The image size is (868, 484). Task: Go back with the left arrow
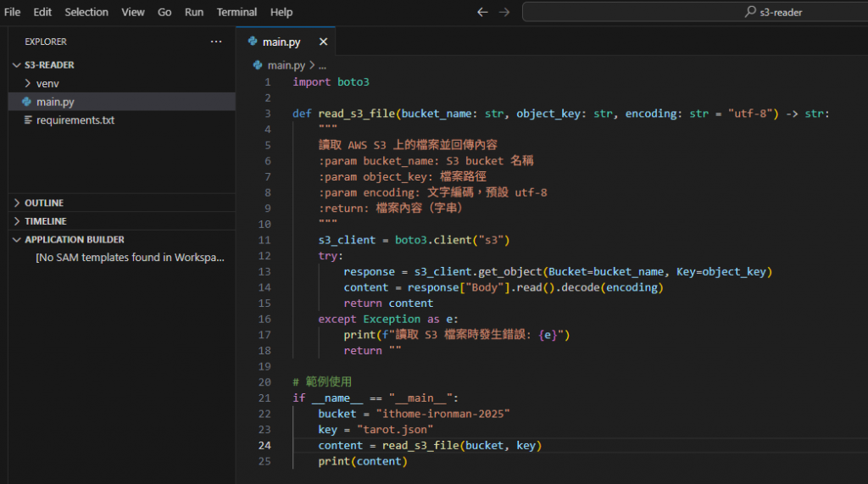pos(482,12)
